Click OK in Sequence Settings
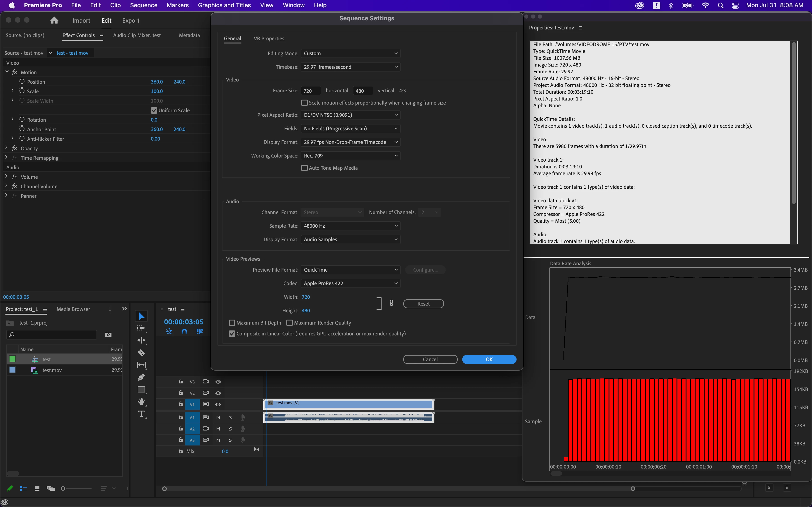The image size is (812, 507). [x=489, y=359]
